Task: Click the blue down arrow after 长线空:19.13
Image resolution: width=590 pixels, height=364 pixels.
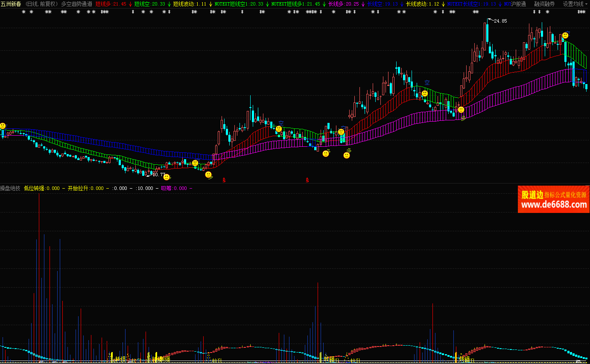Action: pyautogui.click(x=402, y=4)
